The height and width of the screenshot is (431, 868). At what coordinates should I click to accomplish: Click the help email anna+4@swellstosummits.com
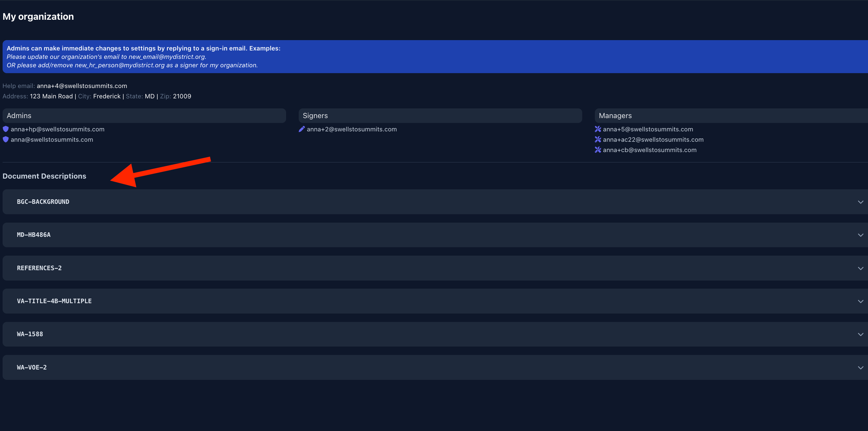coord(82,86)
